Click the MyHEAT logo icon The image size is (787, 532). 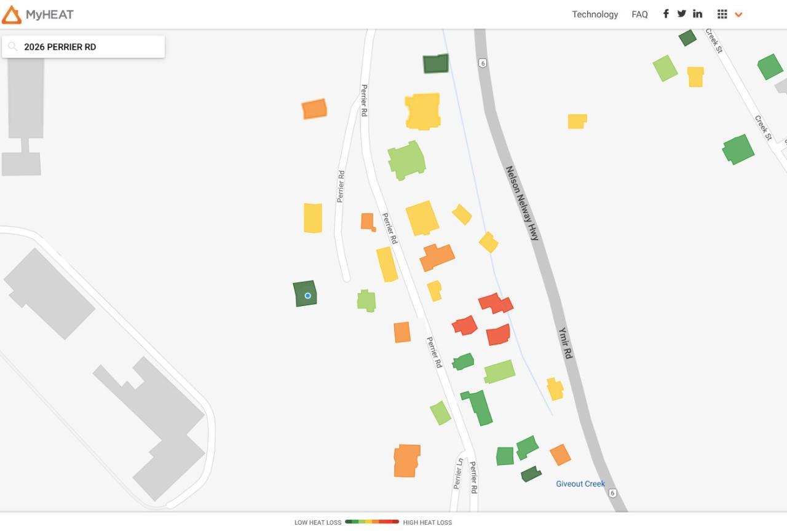12,15
